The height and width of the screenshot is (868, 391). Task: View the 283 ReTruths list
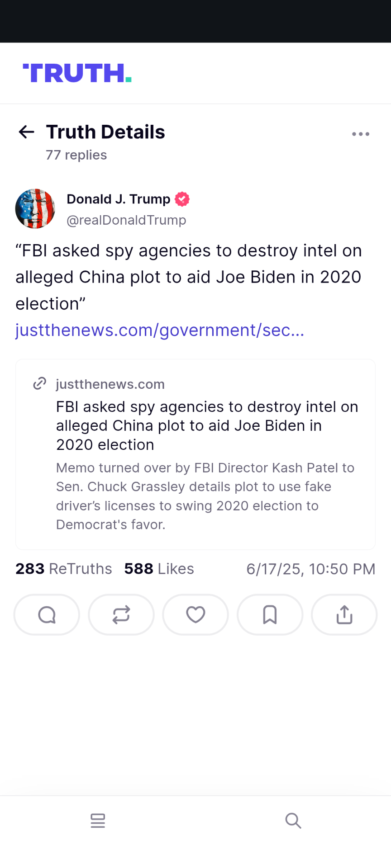point(64,569)
